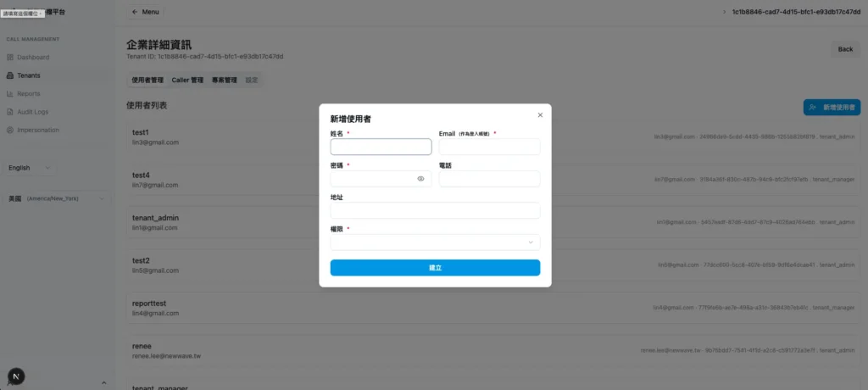Click the Back button at top right
The width and height of the screenshot is (868, 390).
(x=845, y=49)
